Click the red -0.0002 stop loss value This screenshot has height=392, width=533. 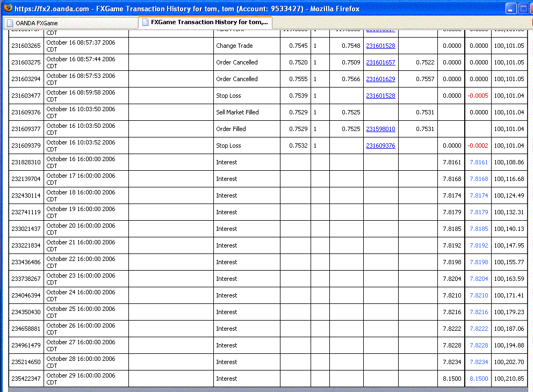pyautogui.click(x=478, y=146)
